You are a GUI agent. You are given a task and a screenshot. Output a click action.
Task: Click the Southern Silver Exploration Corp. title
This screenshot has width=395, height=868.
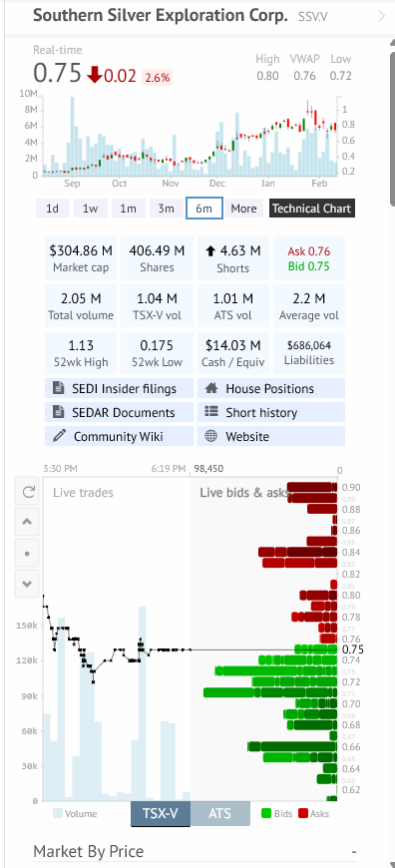[161, 16]
